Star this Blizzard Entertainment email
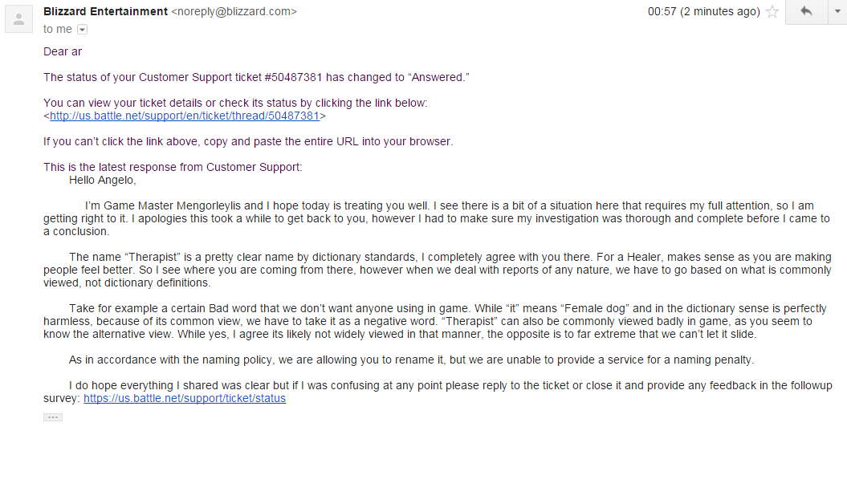The image size is (847, 504). pos(772,11)
